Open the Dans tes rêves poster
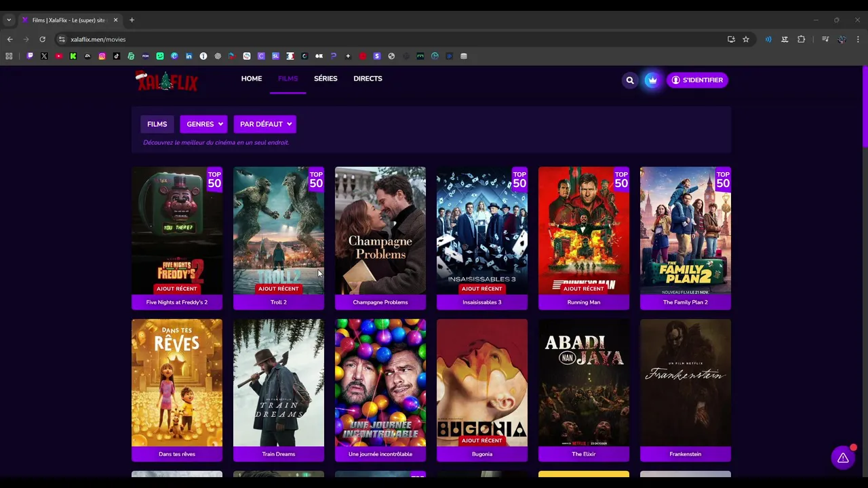Viewport: 868px width, 488px height. pos(177,382)
